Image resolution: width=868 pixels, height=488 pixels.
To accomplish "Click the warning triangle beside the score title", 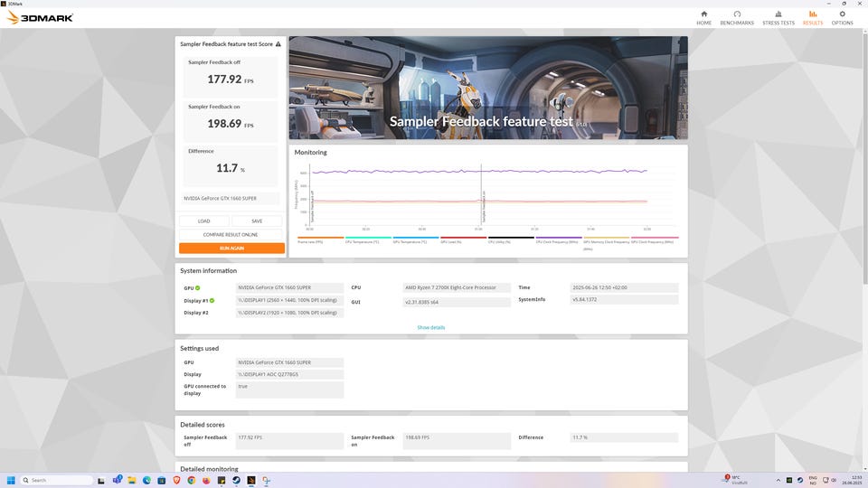I will pos(278,43).
